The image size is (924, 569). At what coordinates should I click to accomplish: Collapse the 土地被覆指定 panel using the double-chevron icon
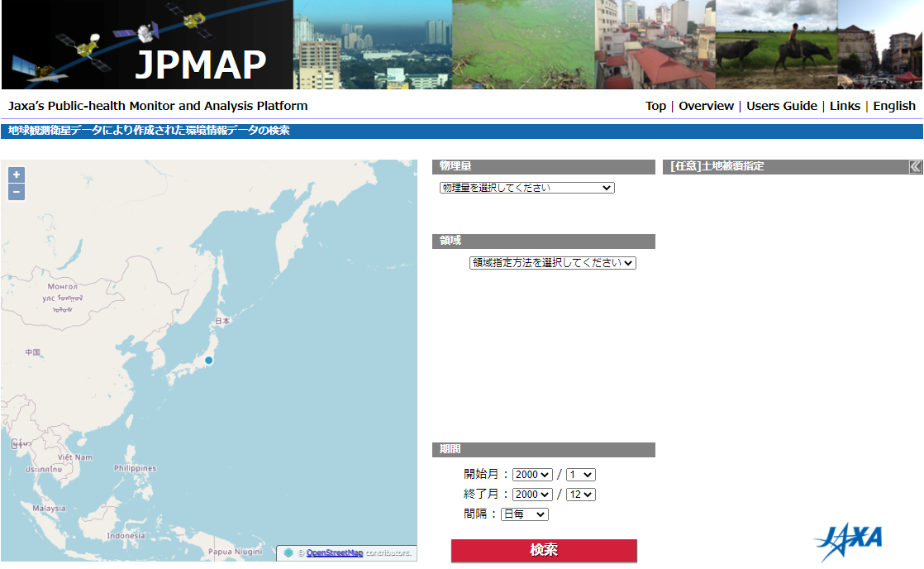tap(916, 166)
